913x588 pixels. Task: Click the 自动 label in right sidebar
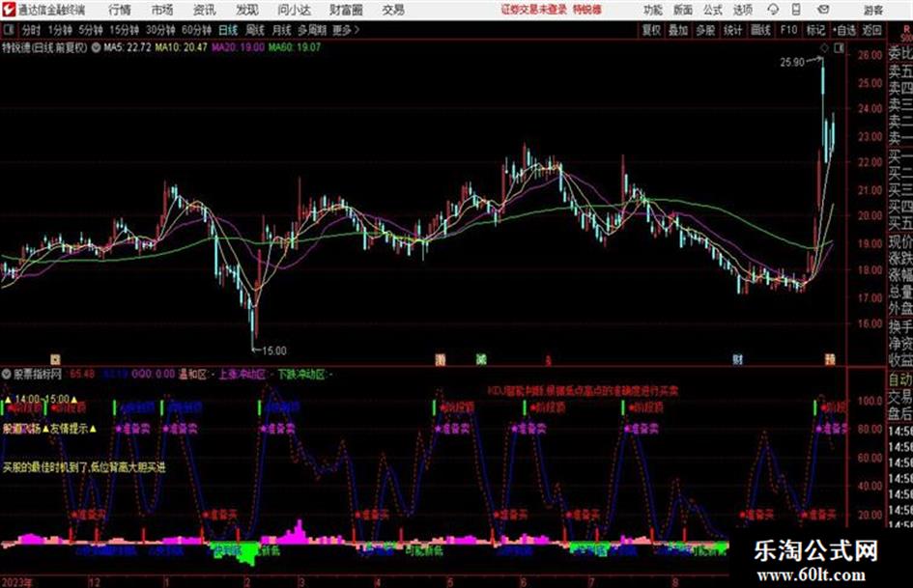coord(900,380)
